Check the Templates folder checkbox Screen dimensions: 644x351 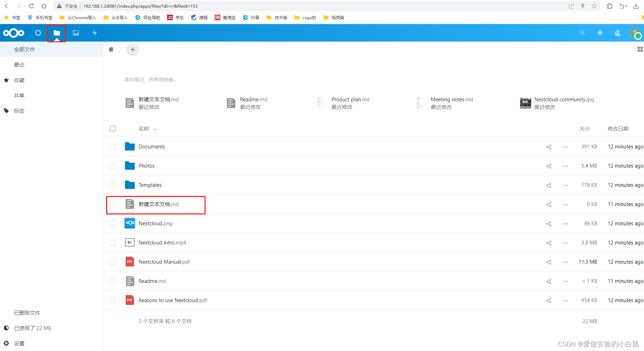tap(113, 185)
